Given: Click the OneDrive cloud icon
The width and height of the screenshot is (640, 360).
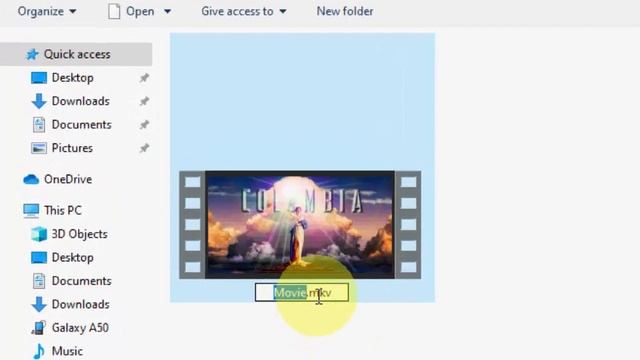Looking at the screenshot, I should 31,180.
